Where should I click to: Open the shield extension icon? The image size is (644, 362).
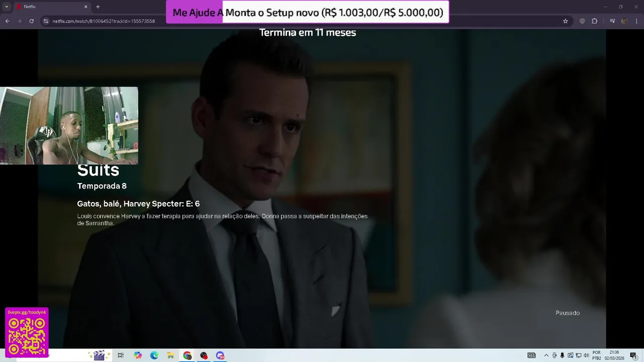[582, 21]
